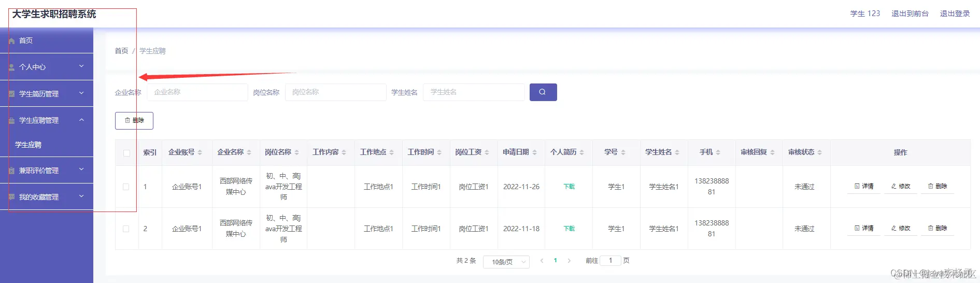The width and height of the screenshot is (980, 283).
Task: Sort by 企业账号 column arrows
Action: coord(200,152)
